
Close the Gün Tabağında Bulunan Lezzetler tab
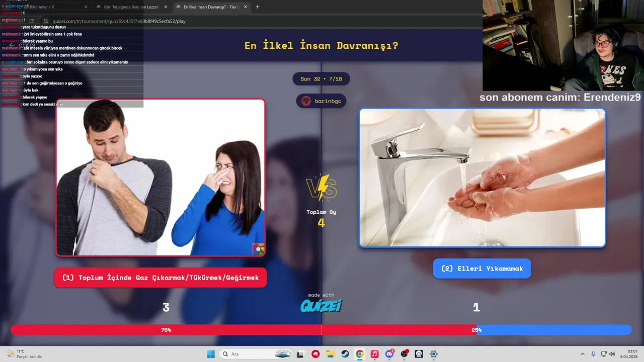[166, 7]
